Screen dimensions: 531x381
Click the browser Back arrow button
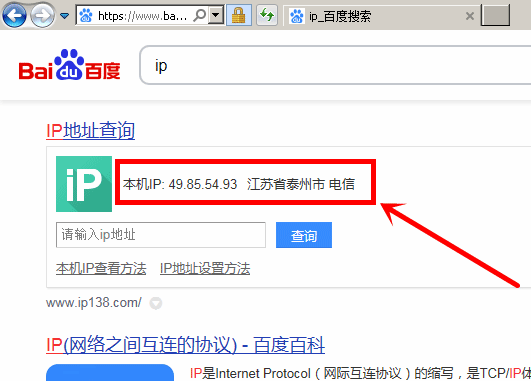pos(14,15)
